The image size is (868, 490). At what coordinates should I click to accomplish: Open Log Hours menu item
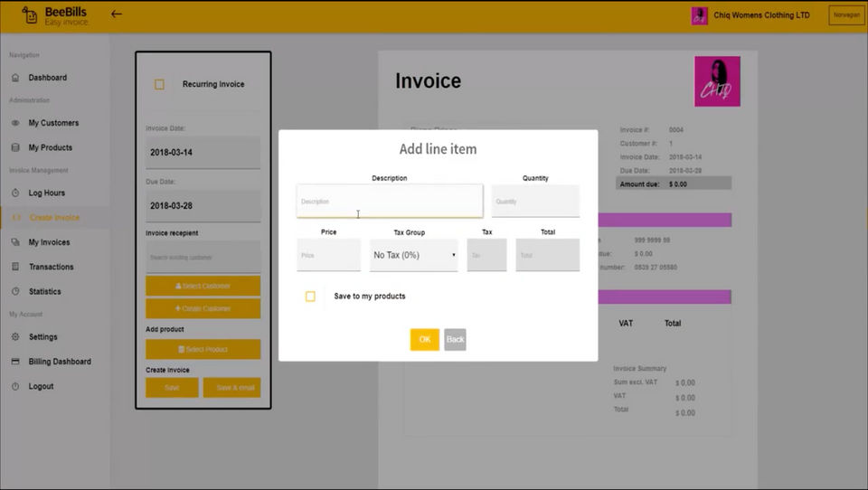[46, 193]
